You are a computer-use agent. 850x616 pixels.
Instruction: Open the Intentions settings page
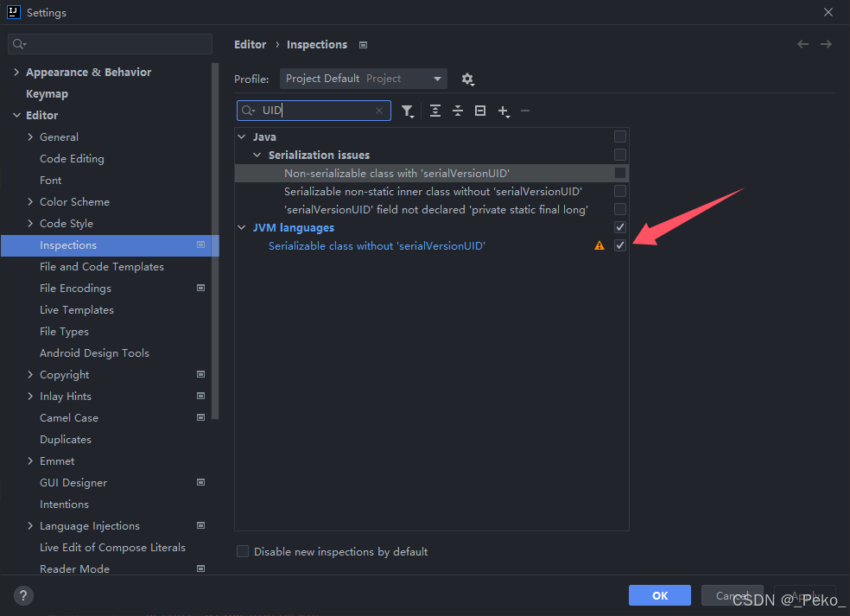point(64,505)
